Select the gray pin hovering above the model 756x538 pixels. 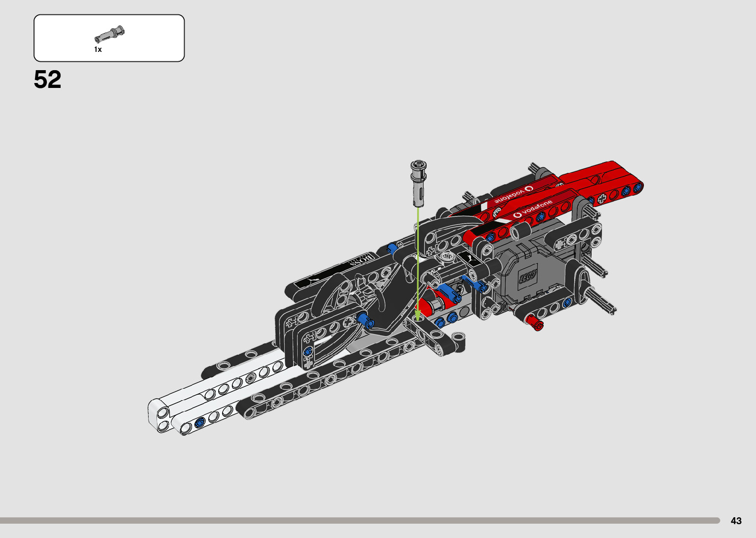pos(418,183)
